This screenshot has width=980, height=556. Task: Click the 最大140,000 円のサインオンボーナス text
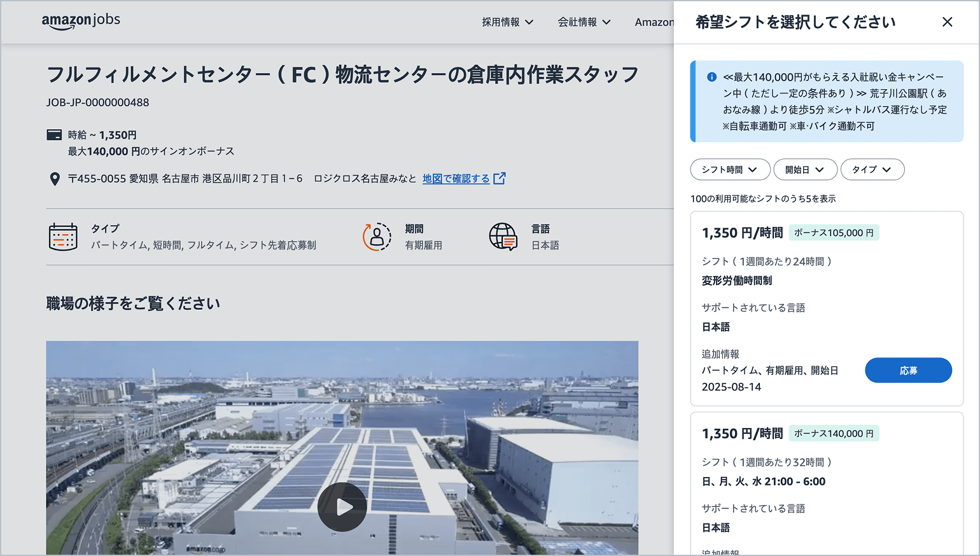(151, 151)
